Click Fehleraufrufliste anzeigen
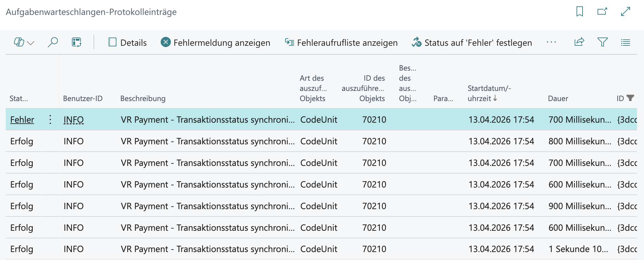This screenshot has width=644, height=260. tap(341, 43)
